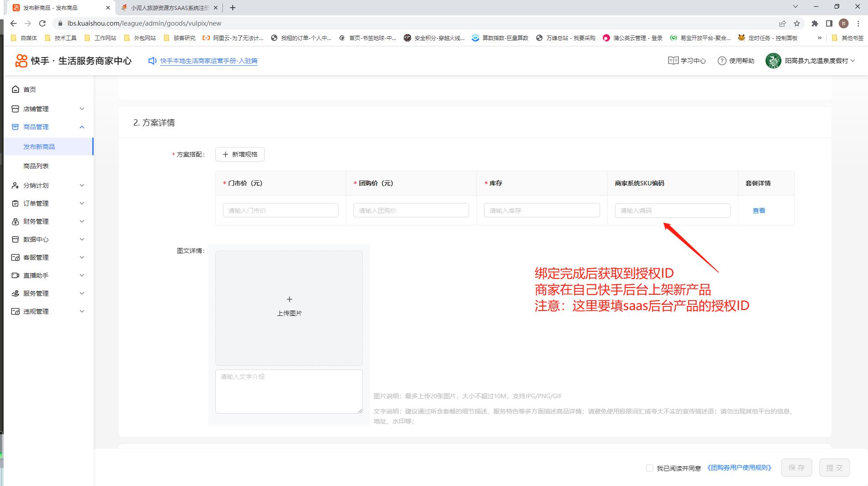868x486 pixels.
Task: Bookmark this page with star icon
Action: point(797,23)
